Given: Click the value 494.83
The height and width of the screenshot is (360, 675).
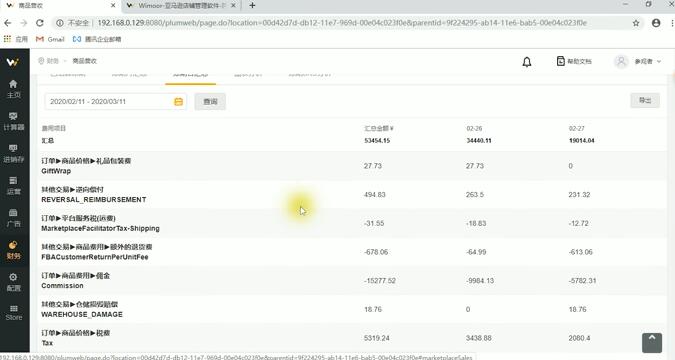Looking at the screenshot, I should click(375, 195).
